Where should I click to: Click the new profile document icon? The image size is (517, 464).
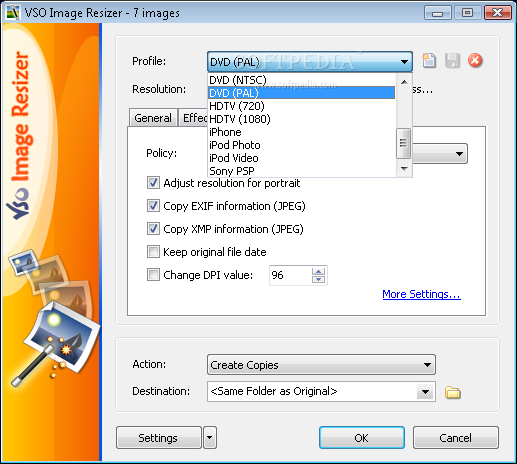point(429,61)
